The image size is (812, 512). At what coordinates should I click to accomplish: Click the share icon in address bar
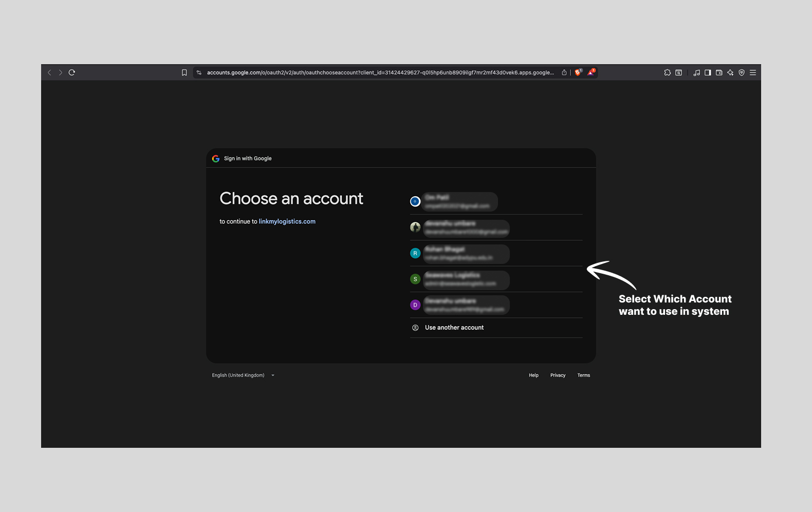point(564,72)
